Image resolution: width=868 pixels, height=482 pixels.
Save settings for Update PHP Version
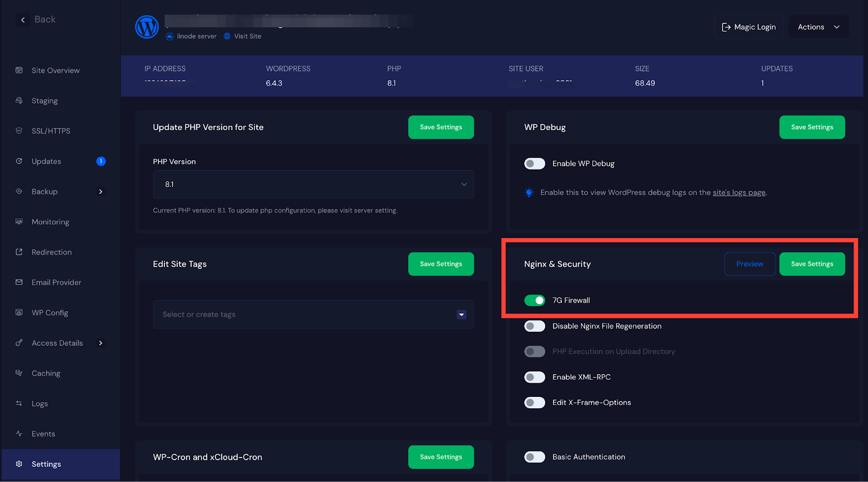coord(441,127)
